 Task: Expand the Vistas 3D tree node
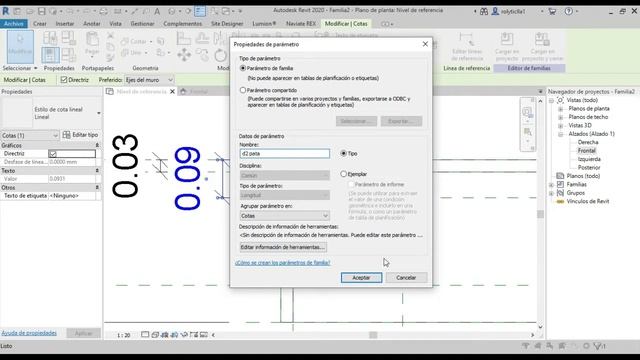coord(560,126)
